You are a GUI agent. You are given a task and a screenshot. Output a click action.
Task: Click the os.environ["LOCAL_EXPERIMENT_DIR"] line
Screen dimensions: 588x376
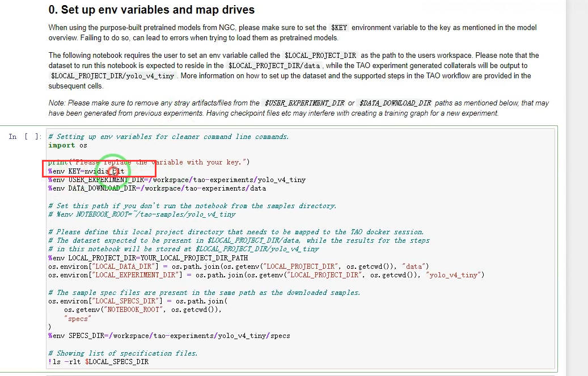(266, 275)
